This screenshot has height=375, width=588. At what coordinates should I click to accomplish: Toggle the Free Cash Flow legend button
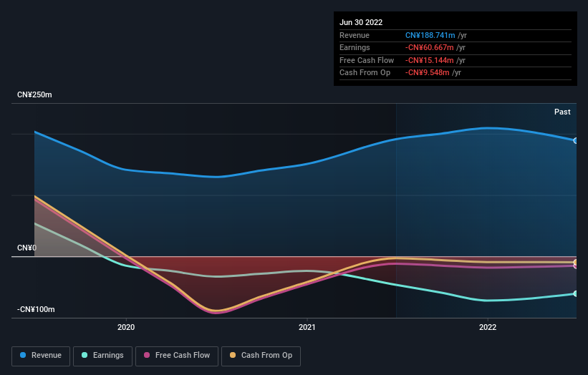tap(177, 356)
